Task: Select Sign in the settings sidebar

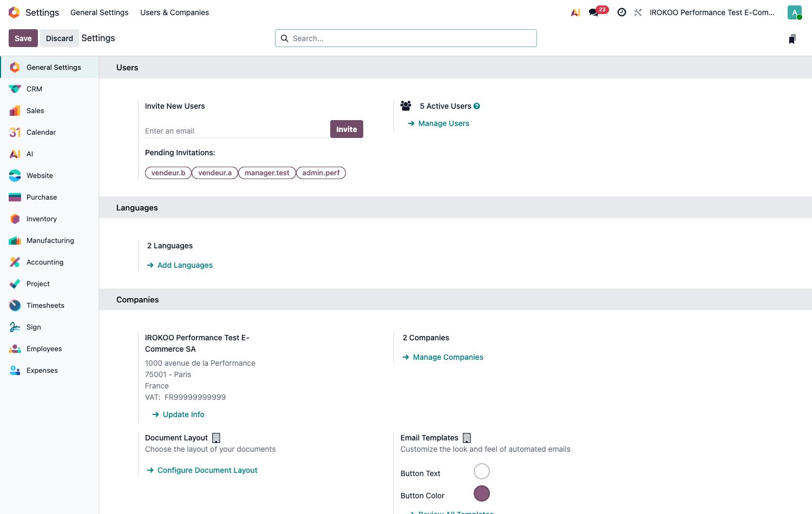Action: (x=49, y=327)
